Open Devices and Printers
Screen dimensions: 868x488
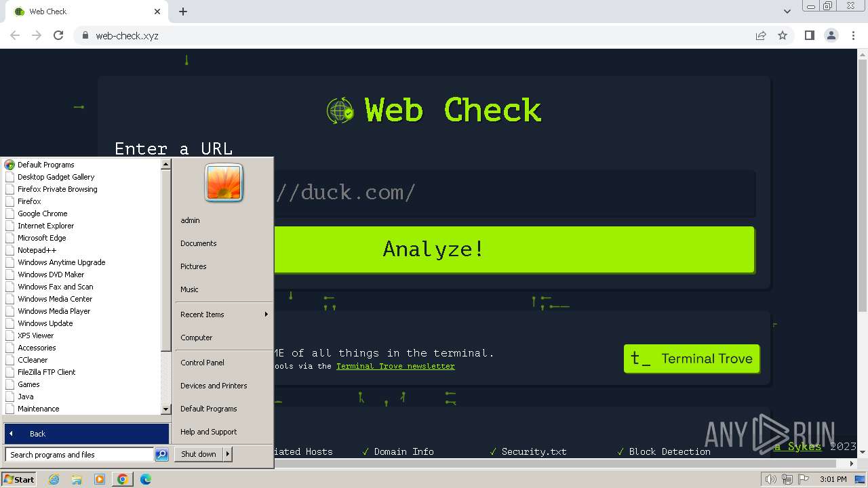214,386
